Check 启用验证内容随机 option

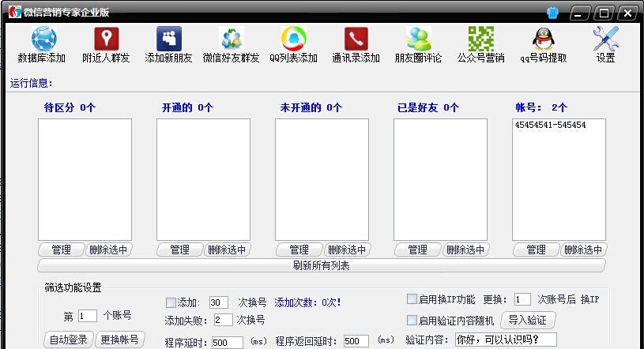click(412, 320)
